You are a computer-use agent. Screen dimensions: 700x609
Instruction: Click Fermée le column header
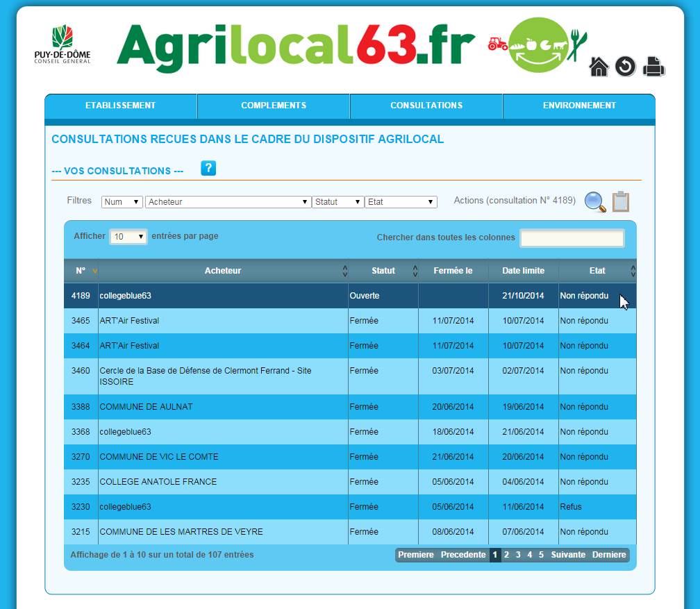453,271
